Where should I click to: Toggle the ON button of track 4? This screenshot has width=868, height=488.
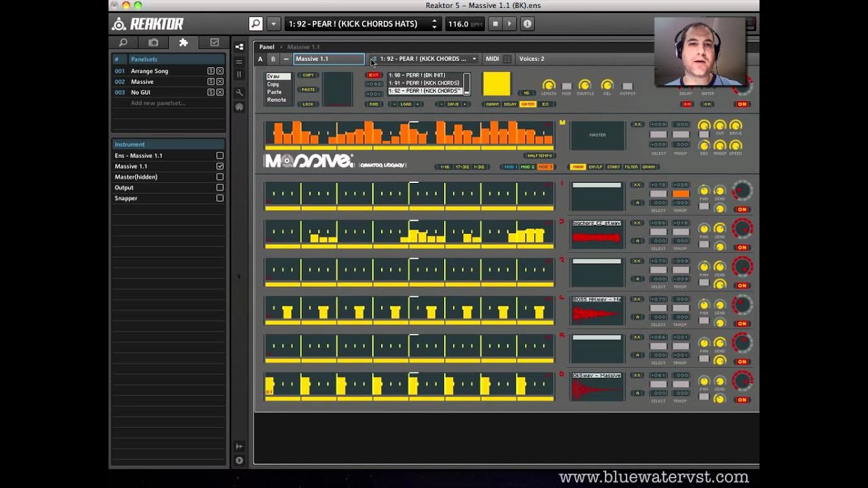(x=742, y=324)
